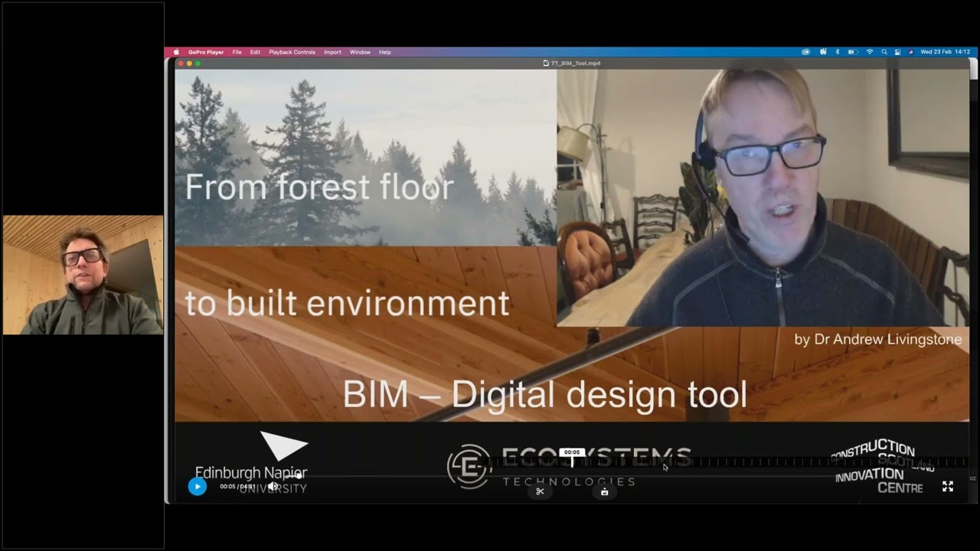
Task: Click the frame grab camera icon
Action: (x=604, y=491)
